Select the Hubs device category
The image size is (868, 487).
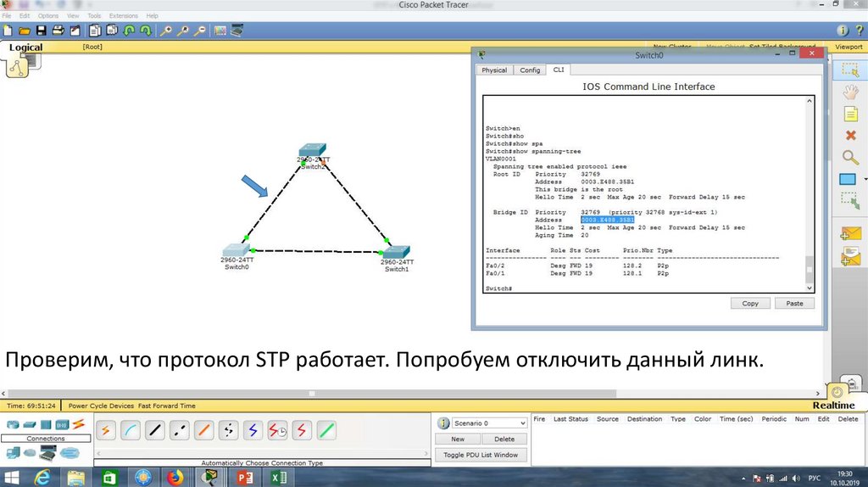46,425
